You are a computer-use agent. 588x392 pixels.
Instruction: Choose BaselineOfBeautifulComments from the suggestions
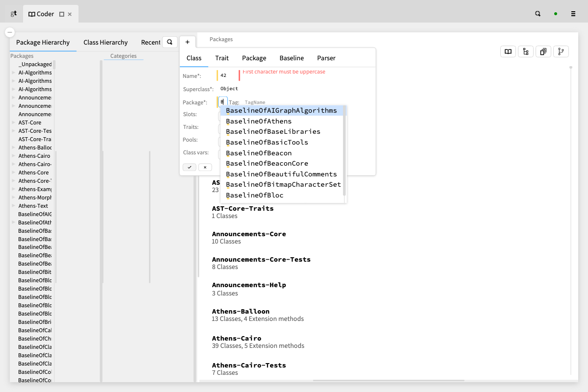tap(282, 174)
